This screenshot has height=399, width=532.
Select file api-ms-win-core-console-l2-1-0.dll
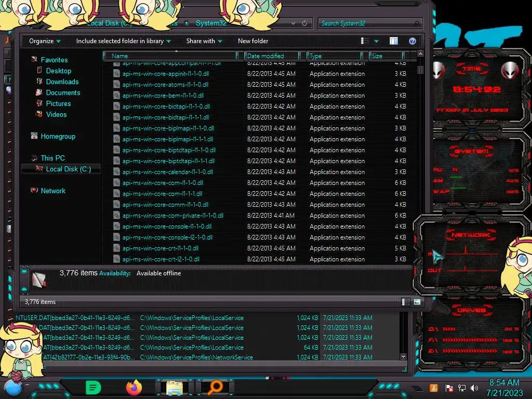pyautogui.click(x=168, y=237)
